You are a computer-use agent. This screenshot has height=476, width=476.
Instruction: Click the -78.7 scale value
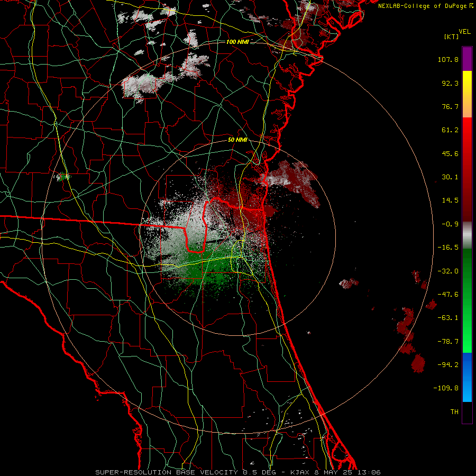448,342
